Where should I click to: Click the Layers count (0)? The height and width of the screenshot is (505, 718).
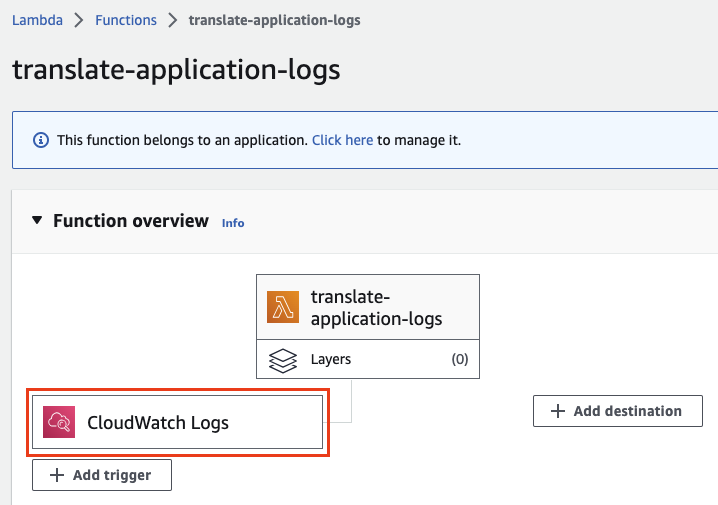click(460, 359)
